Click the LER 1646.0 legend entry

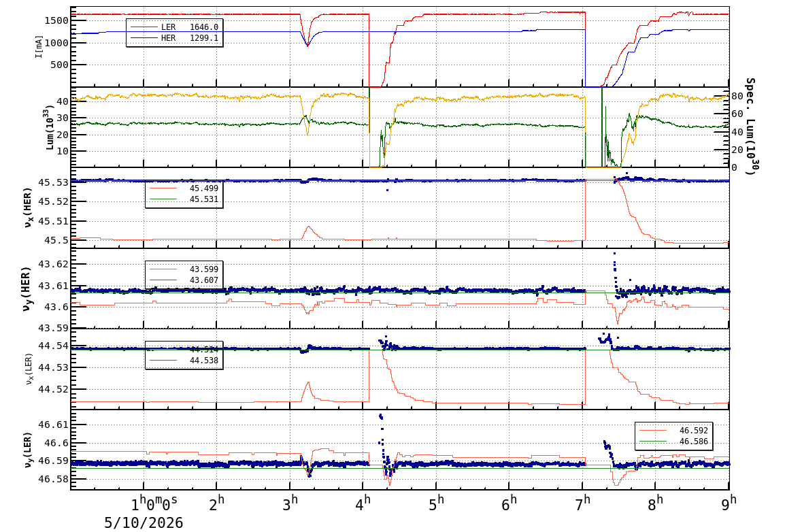[174, 27]
